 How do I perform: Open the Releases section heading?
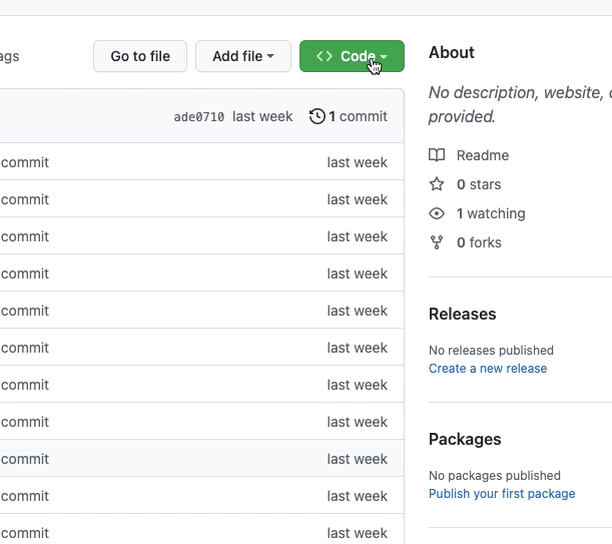pyautogui.click(x=462, y=314)
